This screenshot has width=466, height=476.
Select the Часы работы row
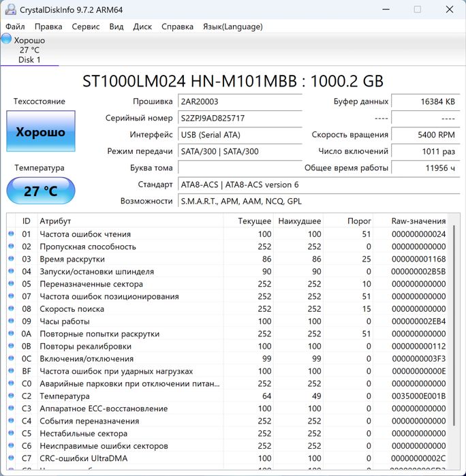(228, 321)
